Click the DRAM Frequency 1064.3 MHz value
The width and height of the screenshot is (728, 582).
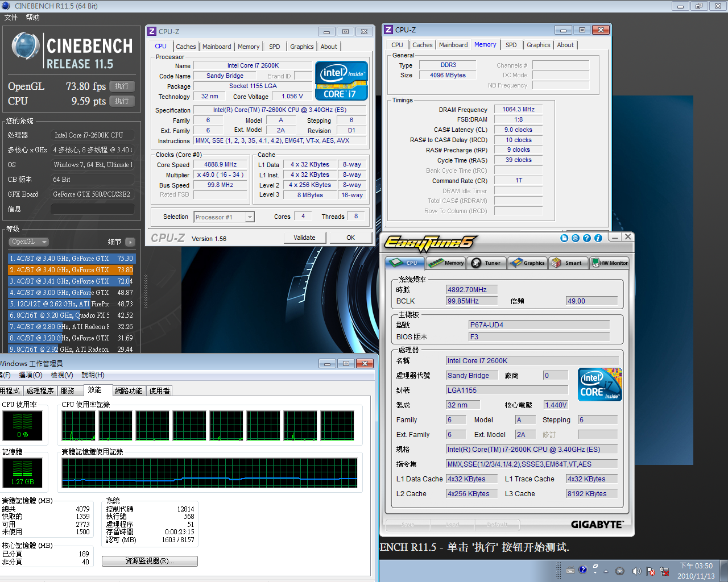[518, 109]
